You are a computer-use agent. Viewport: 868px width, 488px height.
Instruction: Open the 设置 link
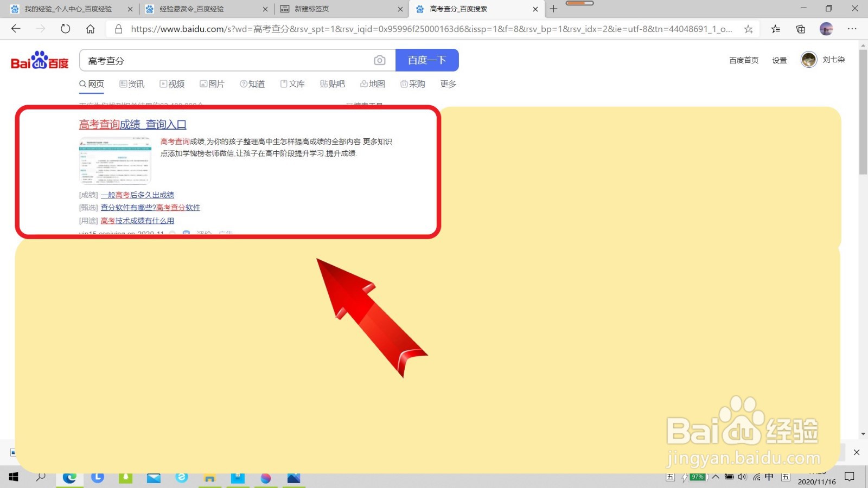780,60
